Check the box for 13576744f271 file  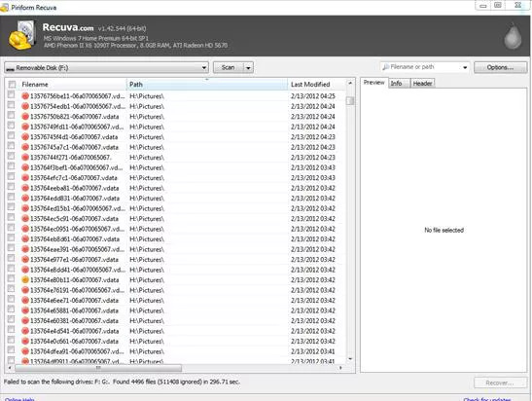12,156
